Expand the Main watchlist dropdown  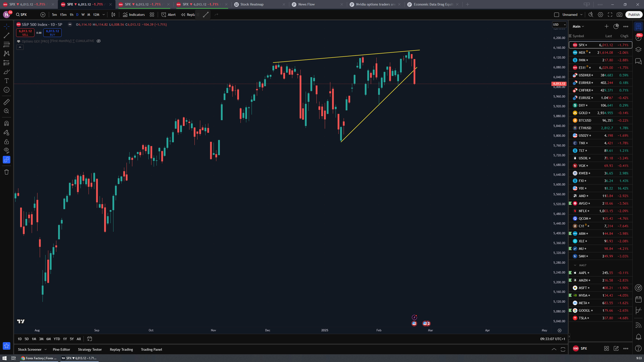578,26
